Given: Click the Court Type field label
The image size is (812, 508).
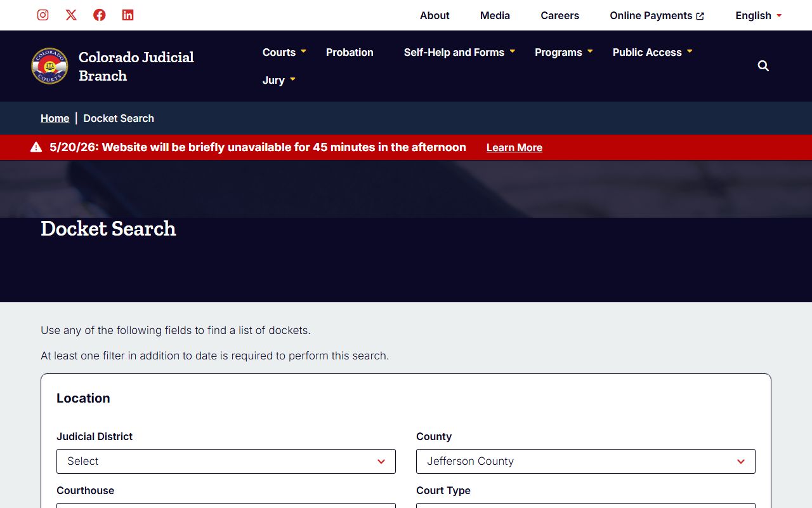Looking at the screenshot, I should point(443,490).
